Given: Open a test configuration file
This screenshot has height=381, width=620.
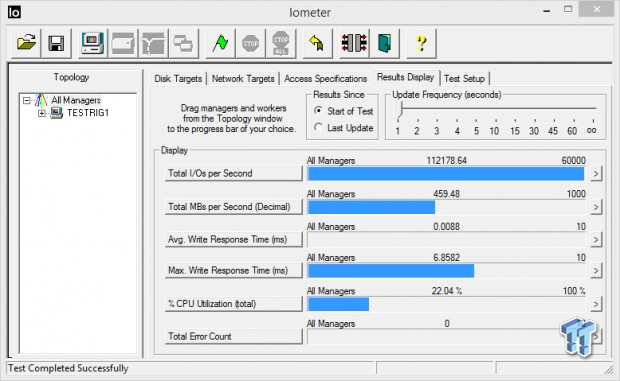Looking at the screenshot, I should click(26, 43).
